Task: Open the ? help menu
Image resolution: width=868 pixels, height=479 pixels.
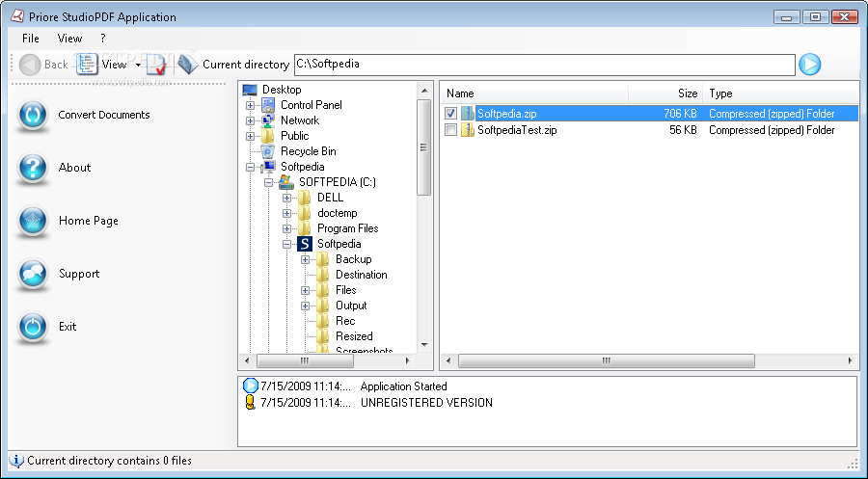Action: click(x=103, y=39)
